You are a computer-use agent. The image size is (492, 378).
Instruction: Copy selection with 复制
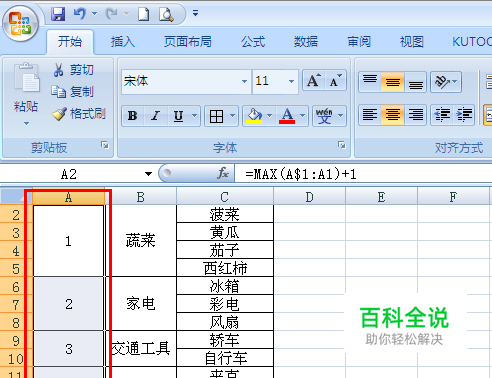pyautogui.click(x=73, y=92)
